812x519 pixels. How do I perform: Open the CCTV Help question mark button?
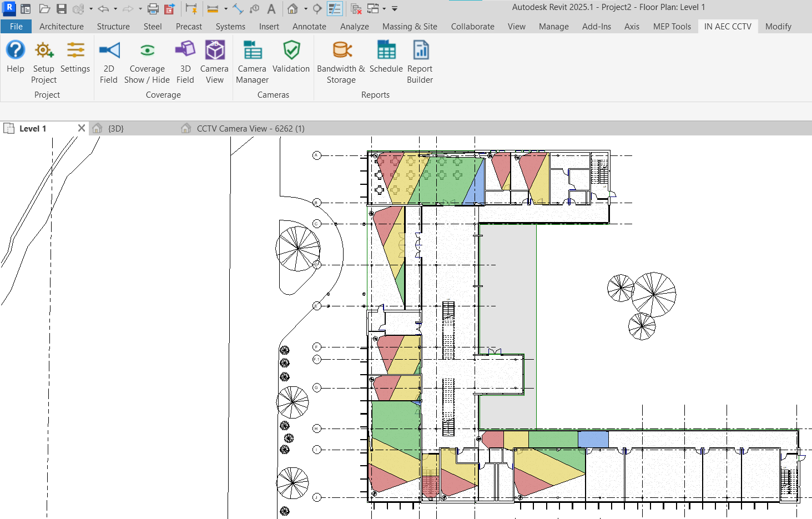16,57
